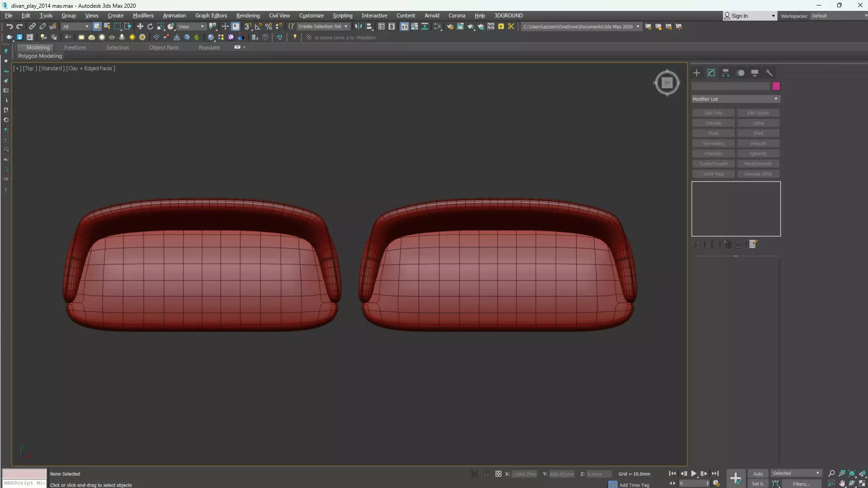
Task: Click the current frame number field
Action: 692,483
